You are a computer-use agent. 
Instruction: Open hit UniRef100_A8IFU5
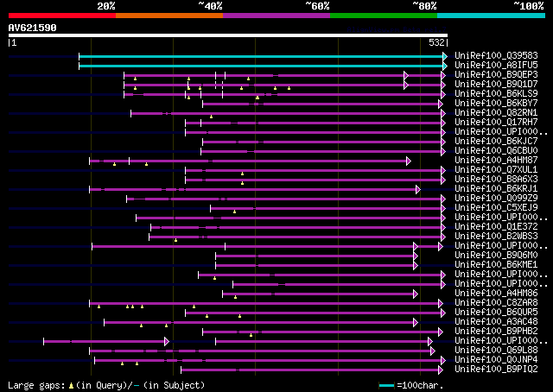[x=496, y=66]
